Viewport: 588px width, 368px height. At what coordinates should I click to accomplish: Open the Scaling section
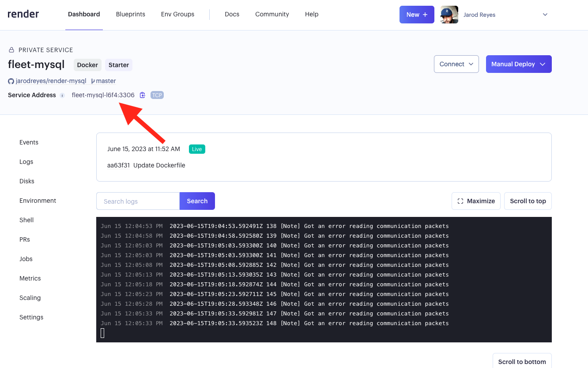coord(30,298)
